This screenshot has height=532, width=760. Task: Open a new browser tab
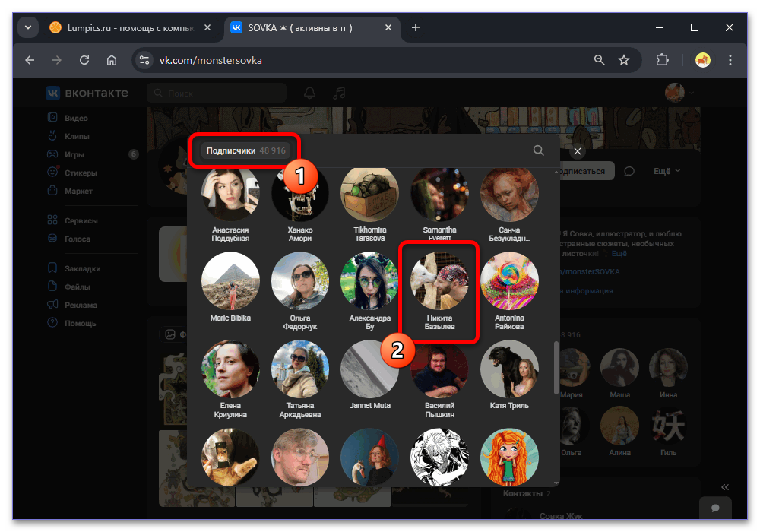pyautogui.click(x=416, y=27)
